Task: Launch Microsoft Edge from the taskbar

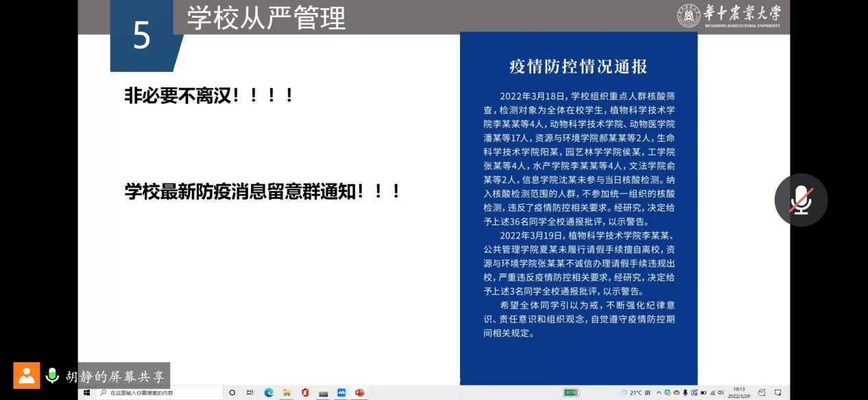Action: 269,392
